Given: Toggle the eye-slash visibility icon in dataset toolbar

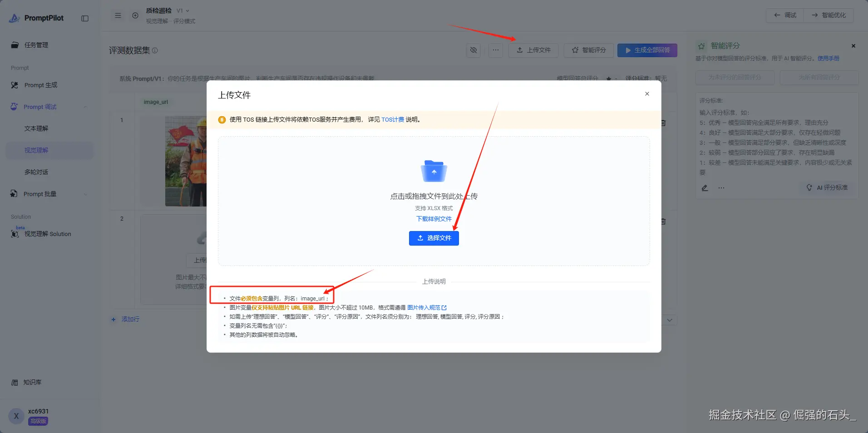Looking at the screenshot, I should (x=473, y=50).
